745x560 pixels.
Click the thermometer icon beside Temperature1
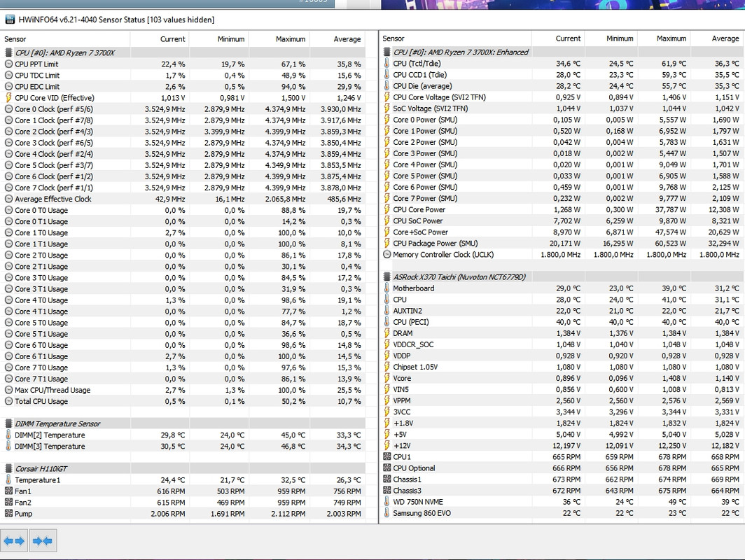[8, 479]
